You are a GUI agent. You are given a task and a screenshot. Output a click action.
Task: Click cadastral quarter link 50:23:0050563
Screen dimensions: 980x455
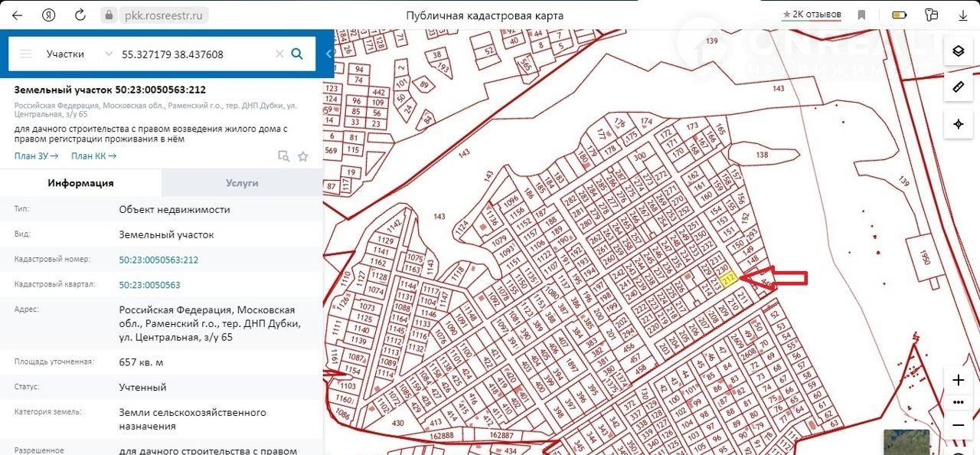pos(149,285)
